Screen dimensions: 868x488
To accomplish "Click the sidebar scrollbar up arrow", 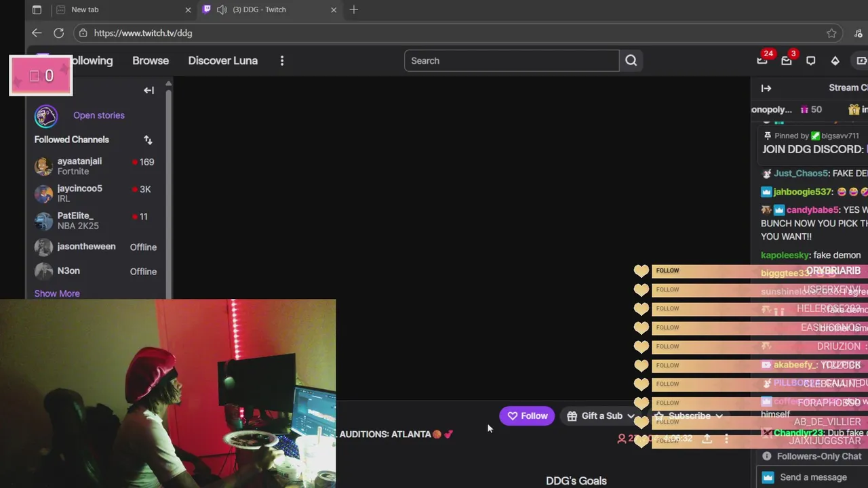I will 169,83.
